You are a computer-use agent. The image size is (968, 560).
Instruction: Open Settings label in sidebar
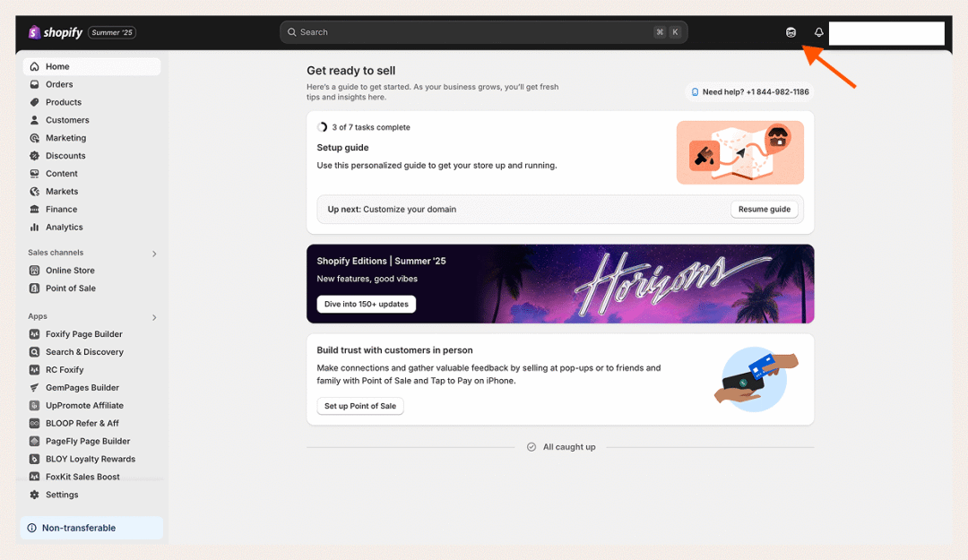[x=62, y=495]
